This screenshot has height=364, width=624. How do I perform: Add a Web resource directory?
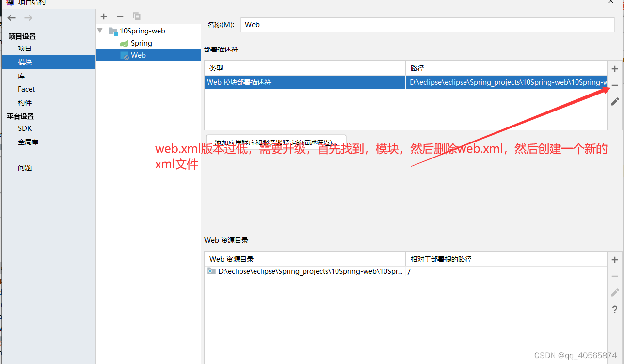pos(615,260)
